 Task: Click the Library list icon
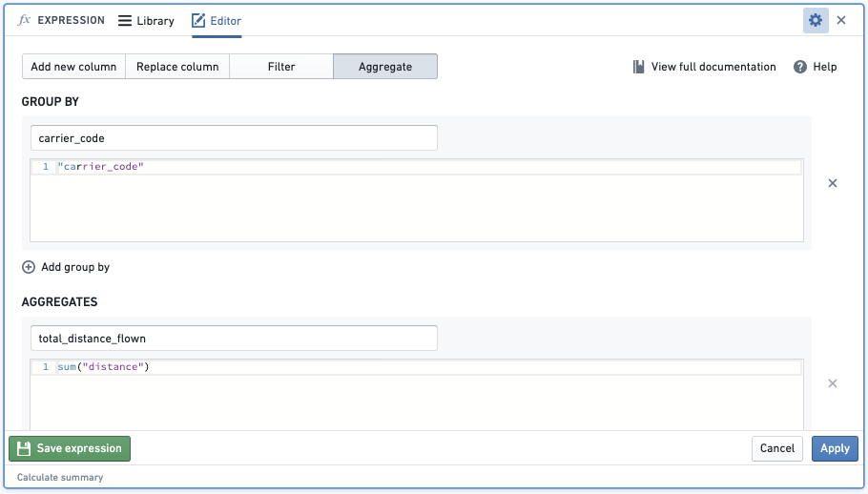pos(125,21)
